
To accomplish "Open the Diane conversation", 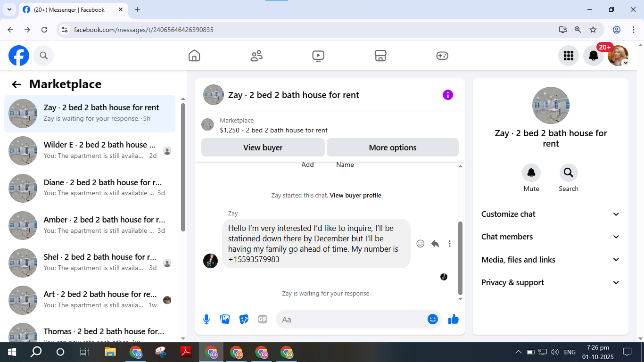I will (90, 188).
